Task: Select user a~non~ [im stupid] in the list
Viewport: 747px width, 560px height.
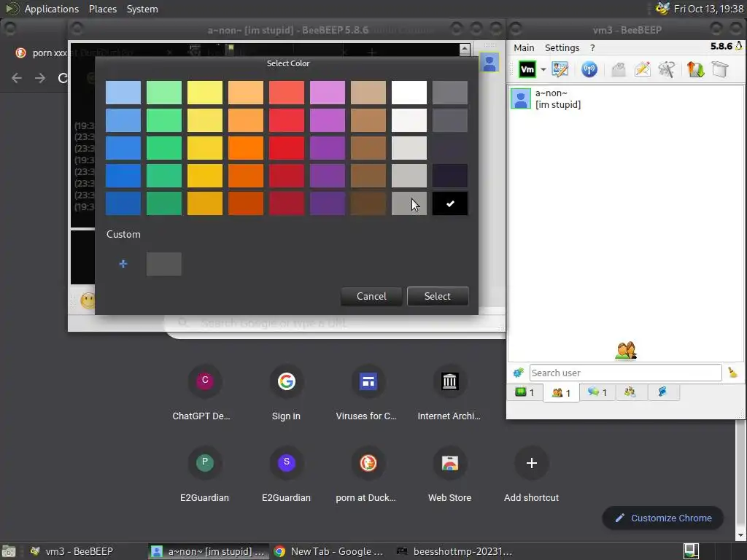Action: (x=625, y=98)
